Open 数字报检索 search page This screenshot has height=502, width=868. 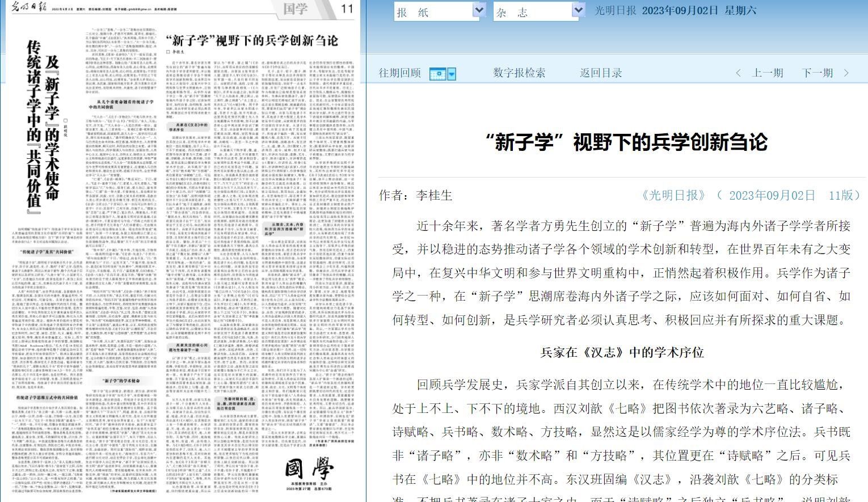click(519, 73)
